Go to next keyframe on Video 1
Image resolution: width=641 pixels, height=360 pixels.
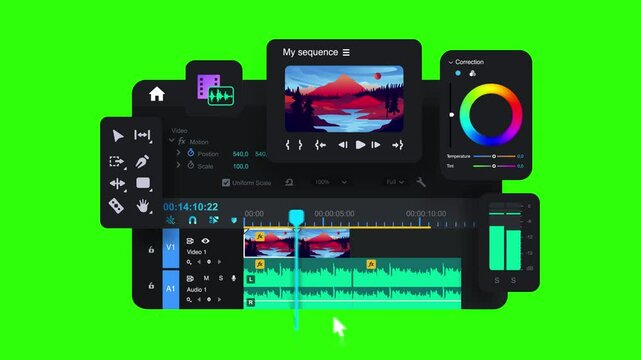pos(220,262)
